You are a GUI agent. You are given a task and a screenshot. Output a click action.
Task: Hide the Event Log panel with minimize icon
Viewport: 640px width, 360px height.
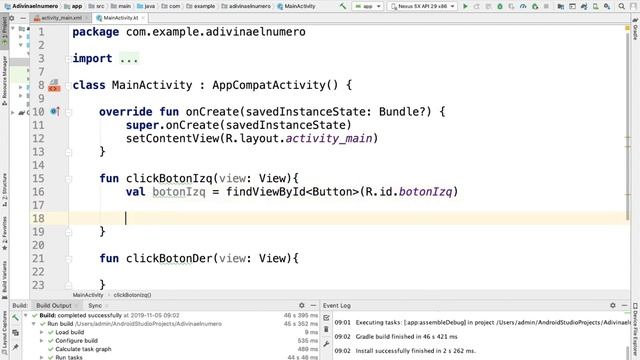(x=624, y=305)
